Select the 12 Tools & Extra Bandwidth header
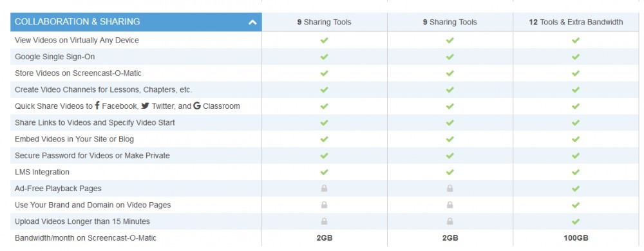 (576, 22)
